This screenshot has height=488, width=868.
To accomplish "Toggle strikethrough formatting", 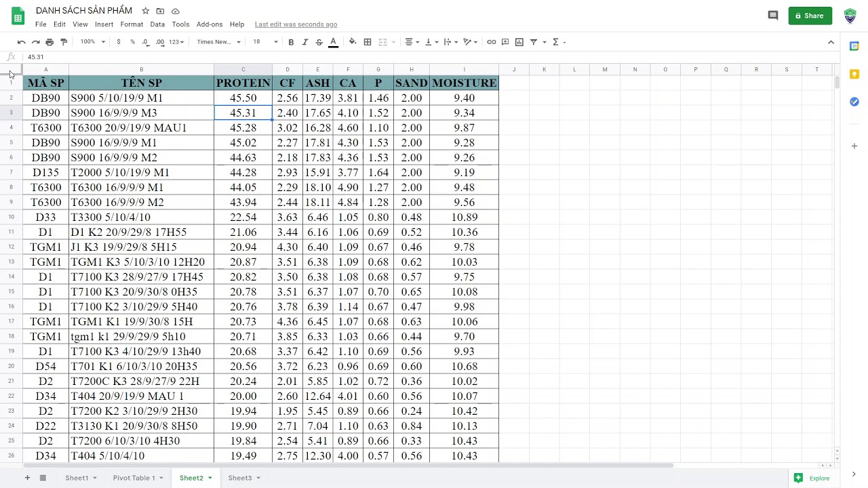I will coord(319,42).
